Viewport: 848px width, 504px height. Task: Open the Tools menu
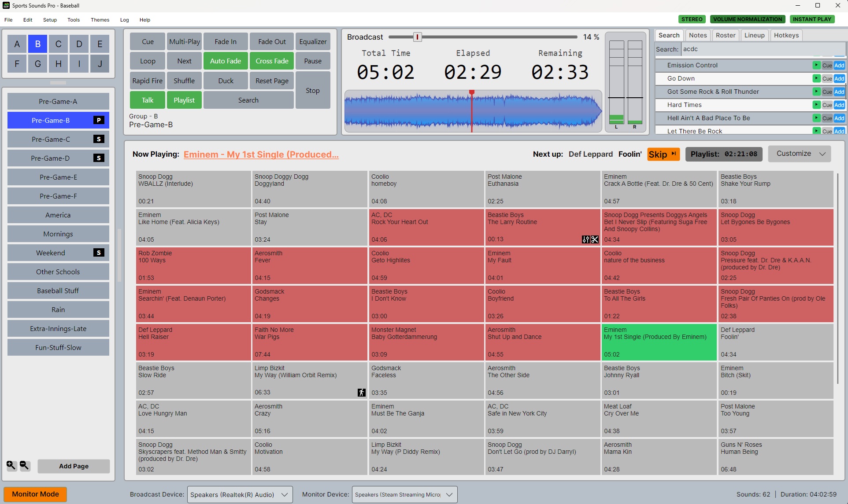coord(74,20)
